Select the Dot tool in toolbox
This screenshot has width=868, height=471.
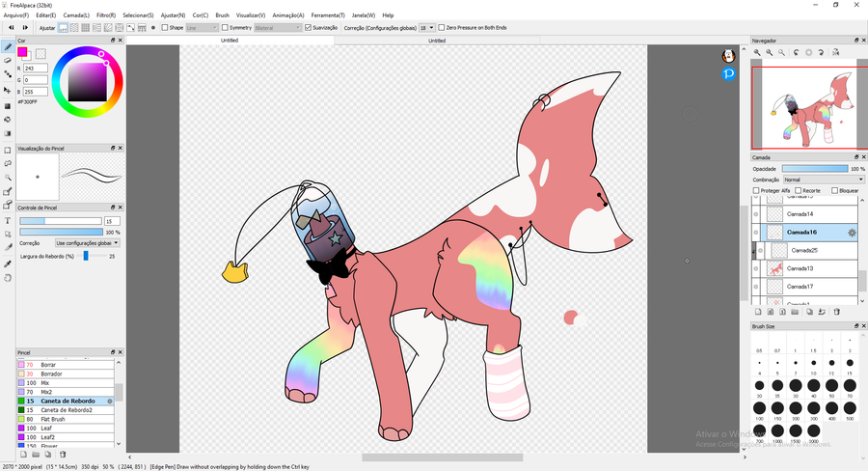tap(8, 74)
